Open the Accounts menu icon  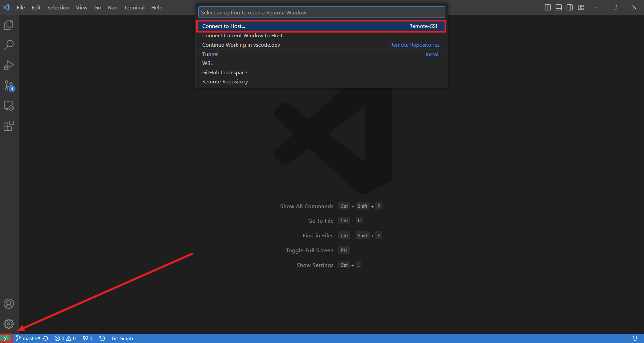pyautogui.click(x=9, y=304)
